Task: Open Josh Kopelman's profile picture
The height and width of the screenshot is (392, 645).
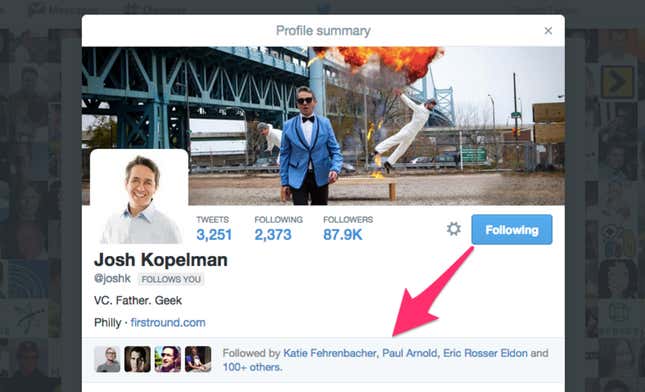Action: 139,198
